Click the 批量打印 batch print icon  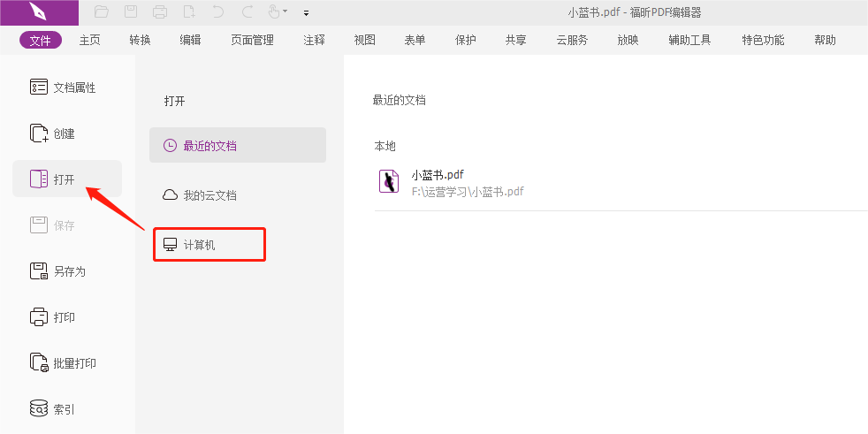coord(39,363)
